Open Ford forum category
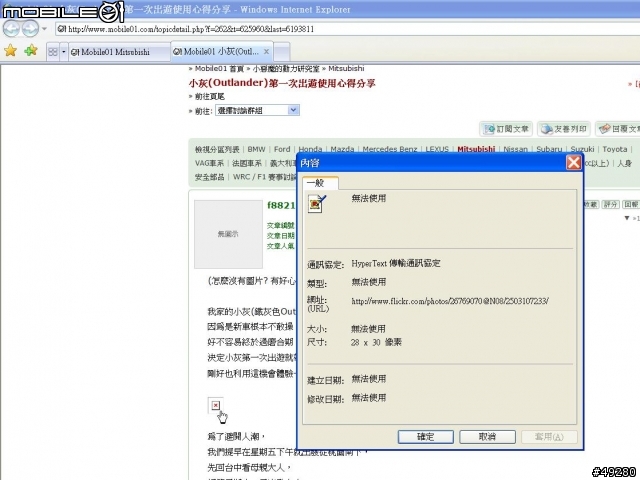 pos(282,149)
